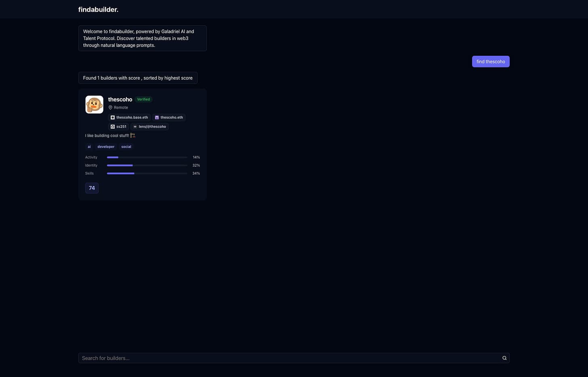Click the Lens icon beside lens/@thescoho
This screenshot has width=588, height=377.
(x=135, y=127)
